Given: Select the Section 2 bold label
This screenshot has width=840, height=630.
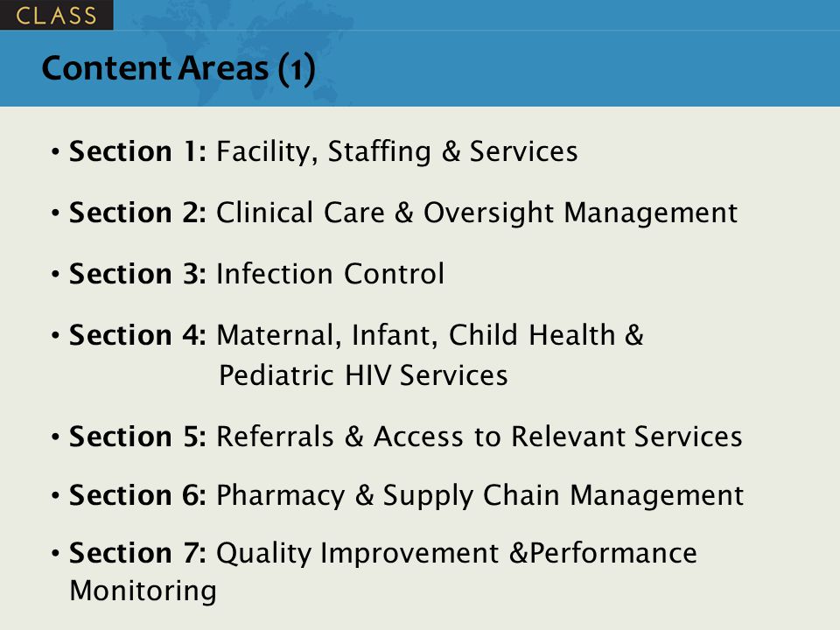Looking at the screenshot, I should [x=137, y=212].
